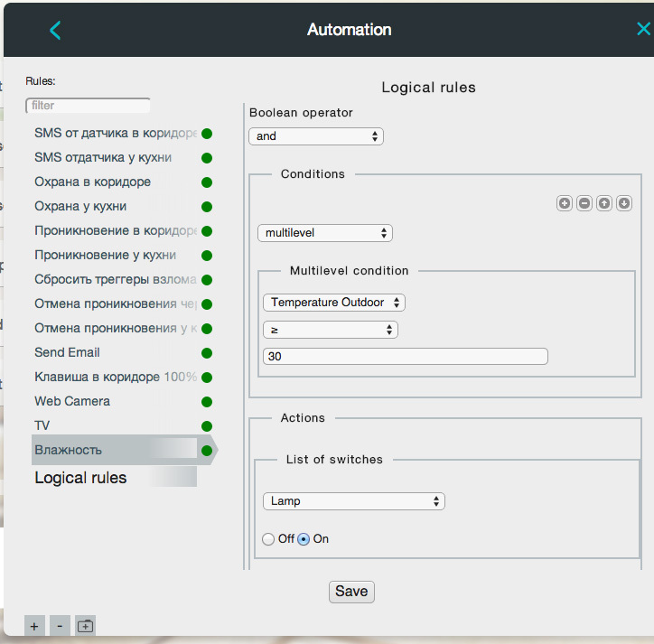Click the Save button
Screen dimensions: 654x644
pos(351,592)
